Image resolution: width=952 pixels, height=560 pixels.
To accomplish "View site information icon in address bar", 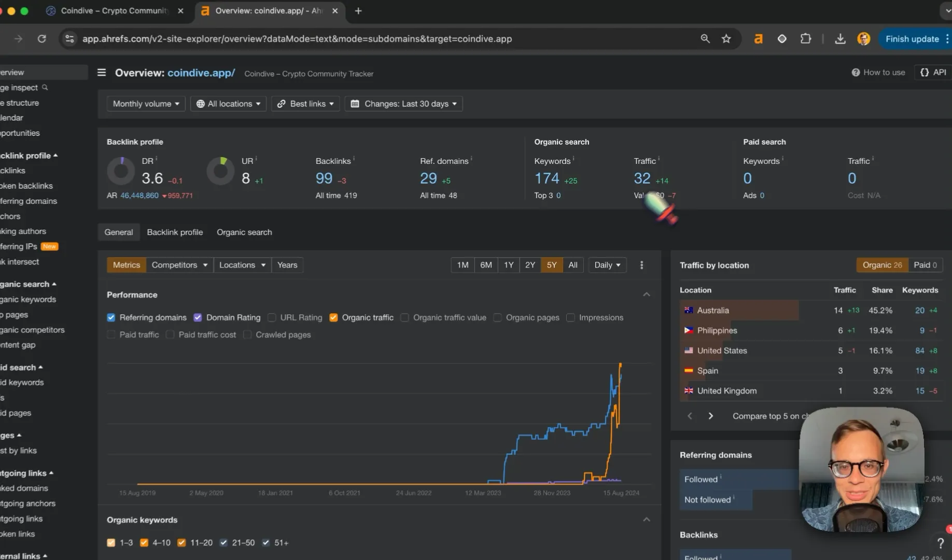I will click(69, 39).
